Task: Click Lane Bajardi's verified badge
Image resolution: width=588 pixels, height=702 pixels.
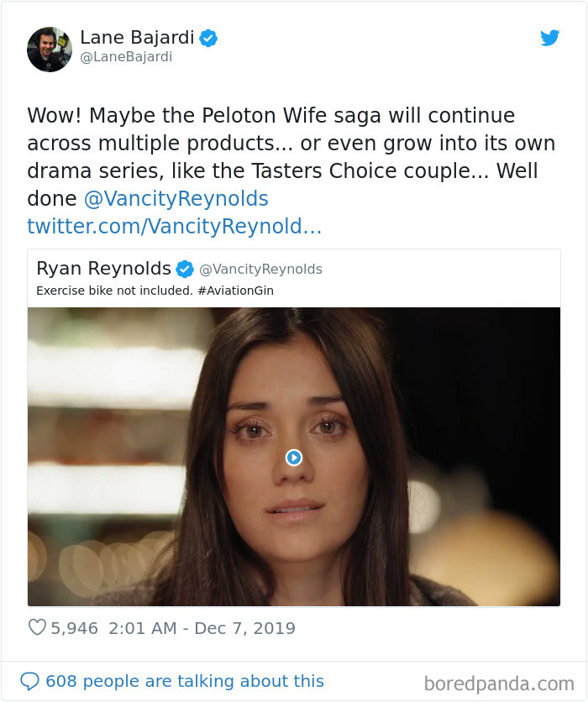Action: [x=207, y=37]
